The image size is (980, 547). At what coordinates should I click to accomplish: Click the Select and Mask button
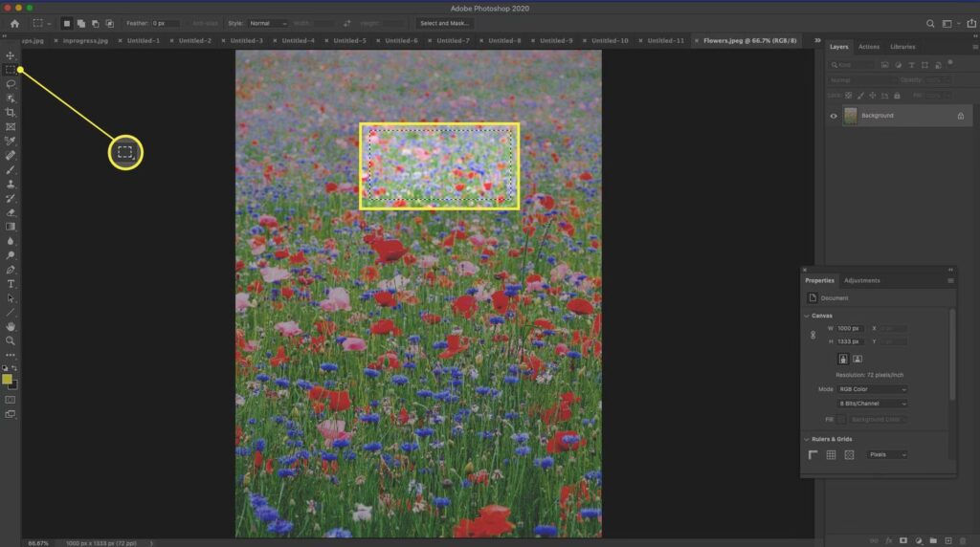click(444, 23)
